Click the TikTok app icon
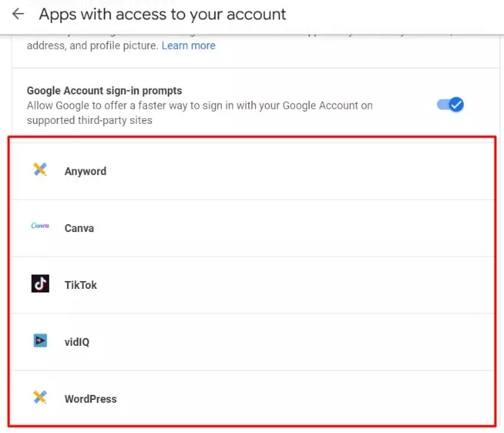This screenshot has height=433, width=504. pos(40,283)
